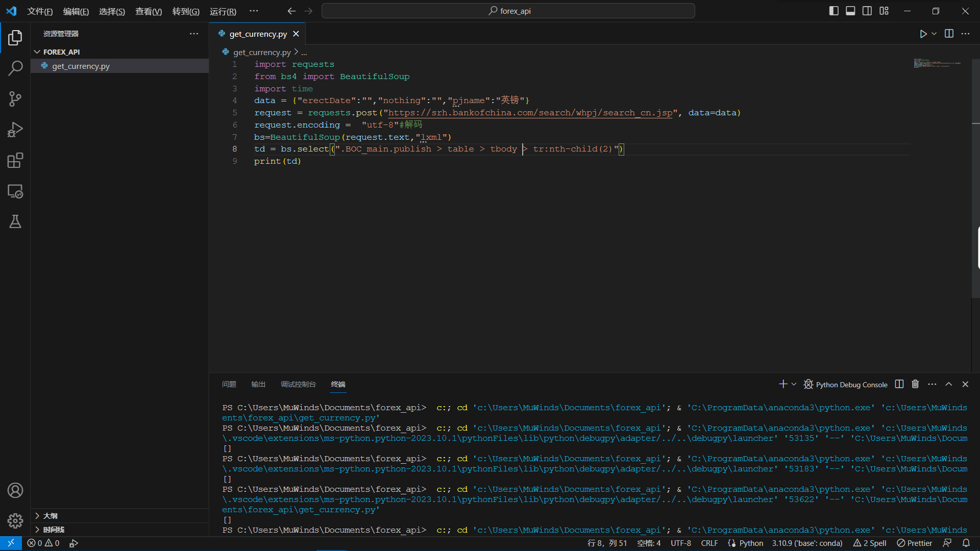
Task: Open the Extensions view
Action: click(15, 160)
